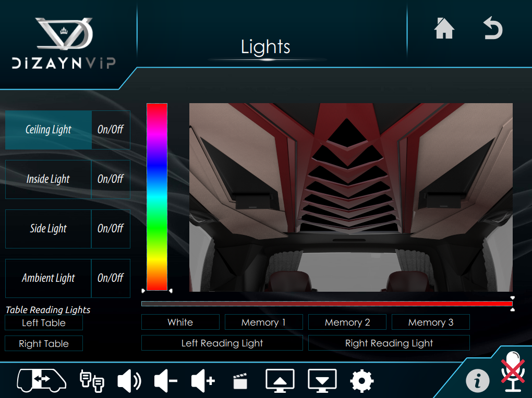Screen dimensions: 532x398
Task: Select the Ceiling Light tab
Action: coord(49,130)
